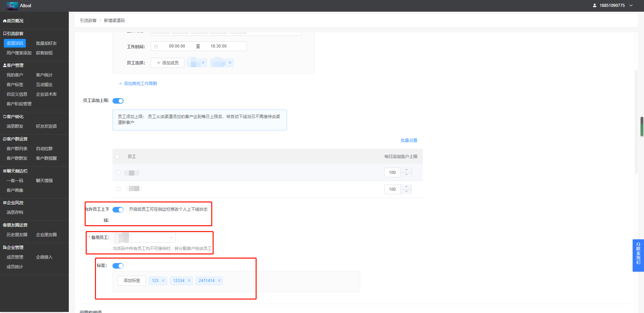Viewport: 644px width, 313px height.
Task: Click the 添加标签 button
Action: (132, 281)
